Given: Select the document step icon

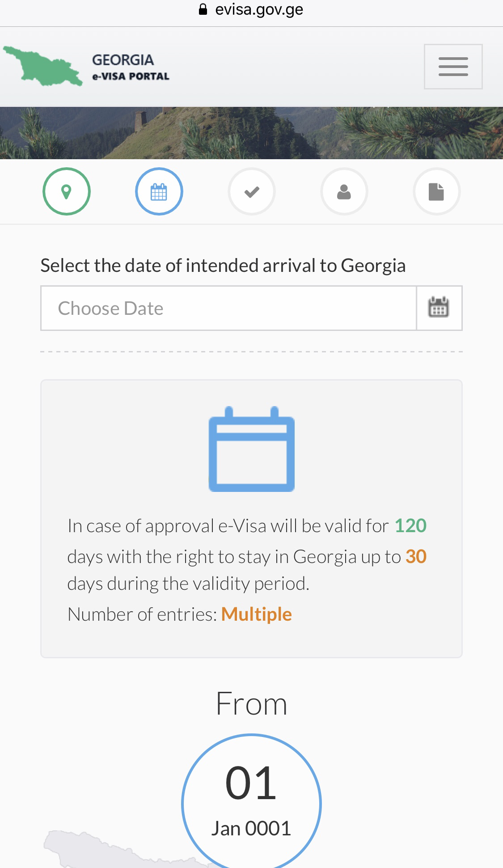Looking at the screenshot, I should tap(436, 192).
